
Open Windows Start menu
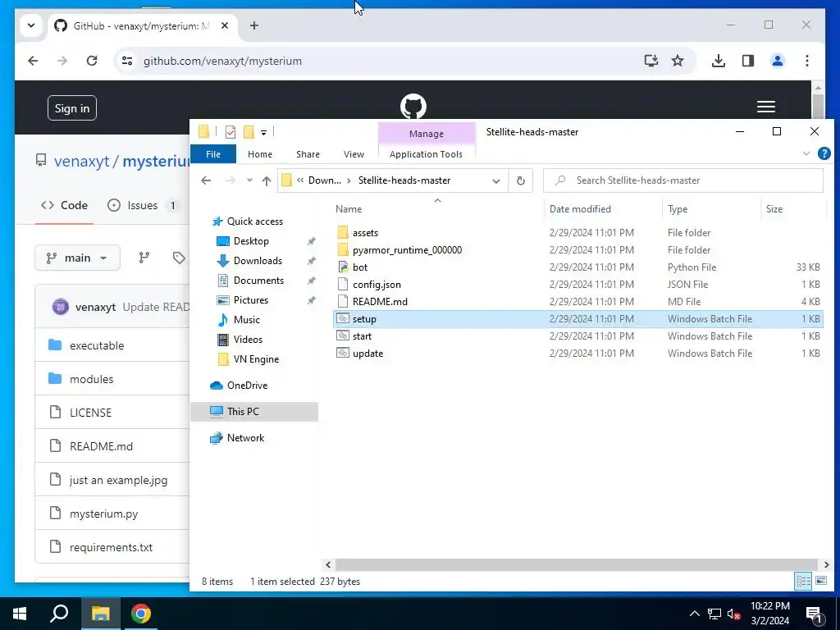tap(20, 614)
